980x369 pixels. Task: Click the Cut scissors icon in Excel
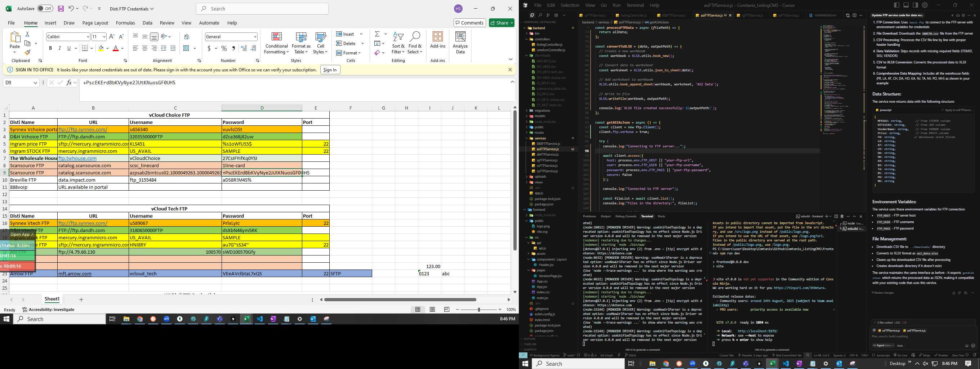coord(27,34)
